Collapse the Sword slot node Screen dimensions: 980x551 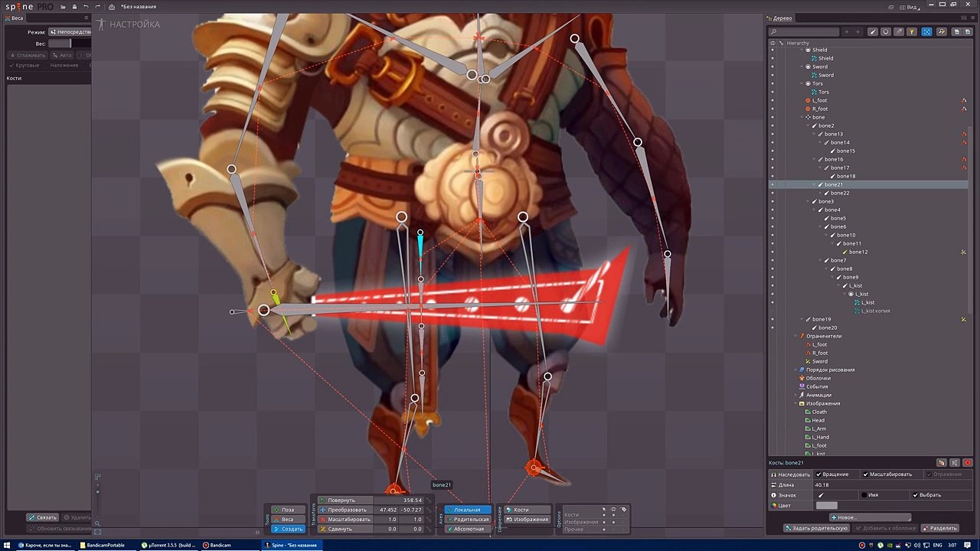coord(801,67)
